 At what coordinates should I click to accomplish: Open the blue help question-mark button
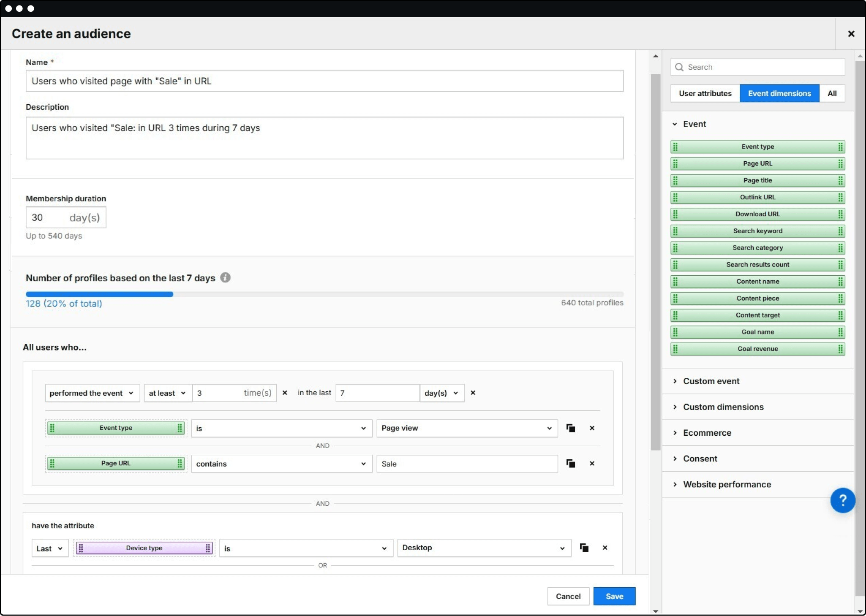coord(842,500)
